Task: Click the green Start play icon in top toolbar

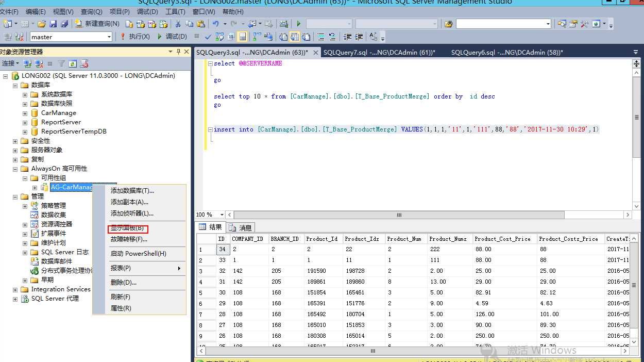Action: 298,24
